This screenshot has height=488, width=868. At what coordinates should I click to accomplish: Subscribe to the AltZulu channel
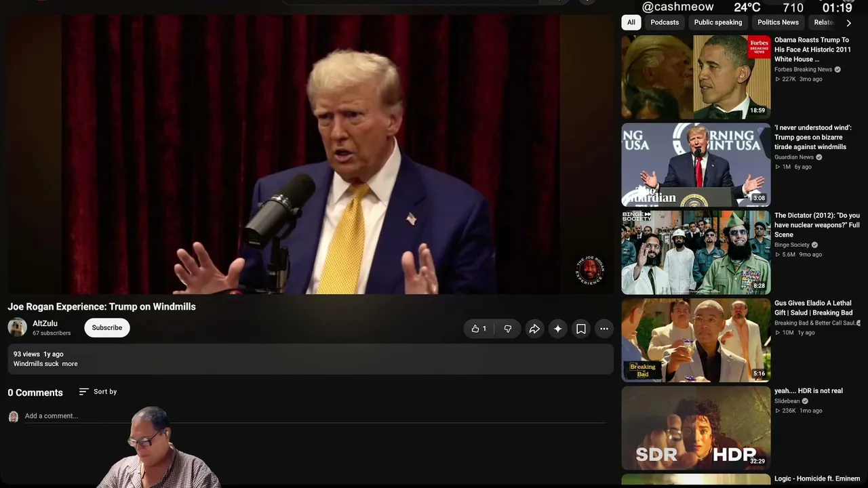coord(107,327)
